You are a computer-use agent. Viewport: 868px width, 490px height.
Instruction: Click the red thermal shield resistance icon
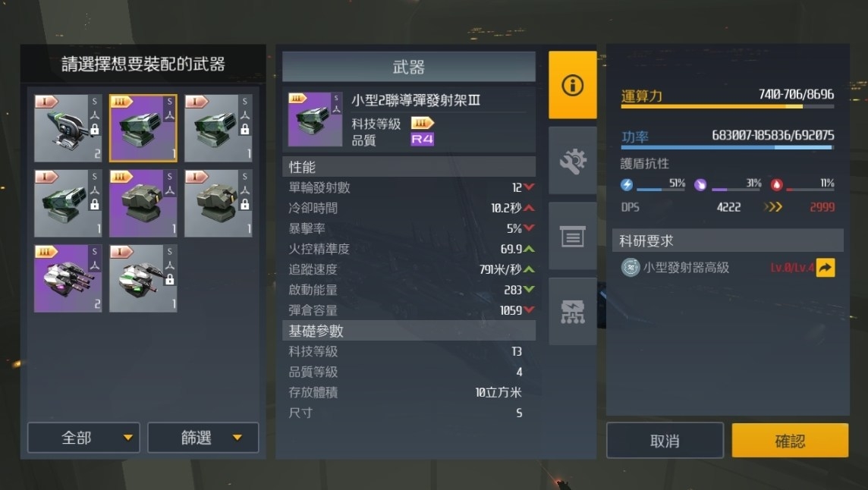pos(777,185)
